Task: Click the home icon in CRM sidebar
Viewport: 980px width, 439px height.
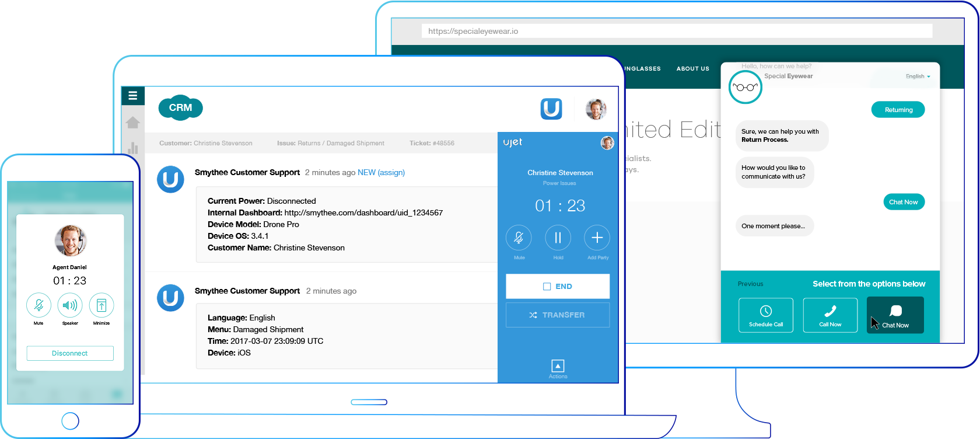Action: click(x=132, y=123)
